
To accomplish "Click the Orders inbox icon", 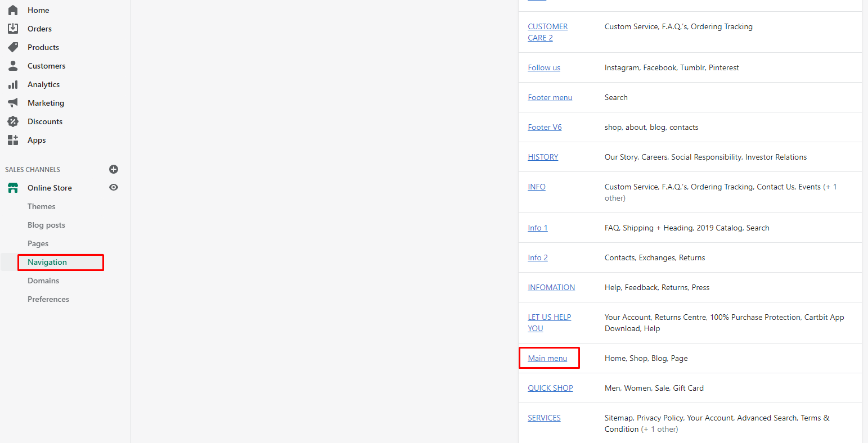I will pos(13,29).
